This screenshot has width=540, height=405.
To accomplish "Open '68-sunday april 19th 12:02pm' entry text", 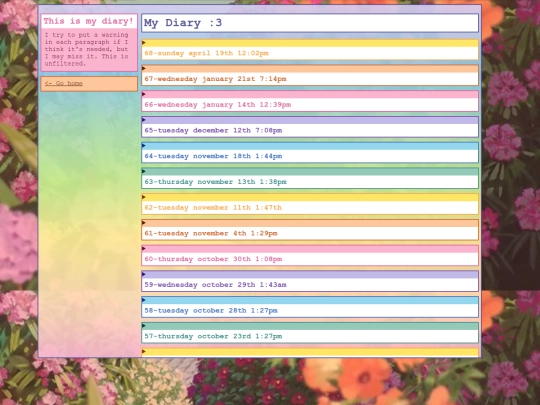I will 206,53.
